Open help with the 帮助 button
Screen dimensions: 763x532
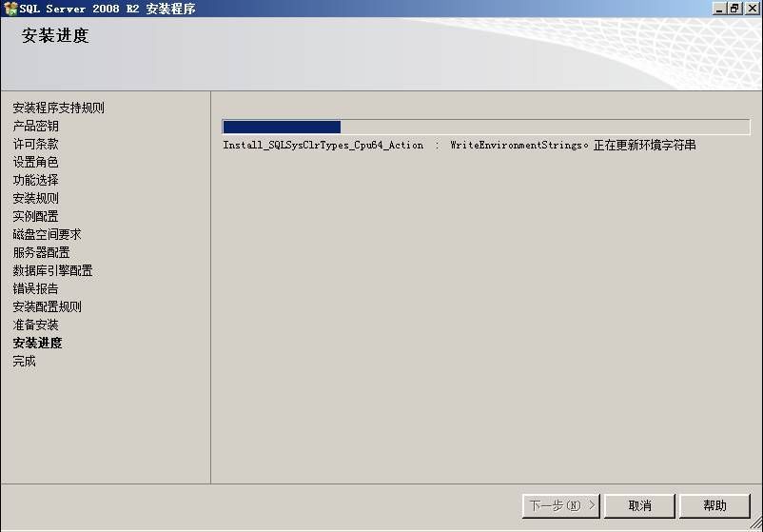click(x=714, y=505)
